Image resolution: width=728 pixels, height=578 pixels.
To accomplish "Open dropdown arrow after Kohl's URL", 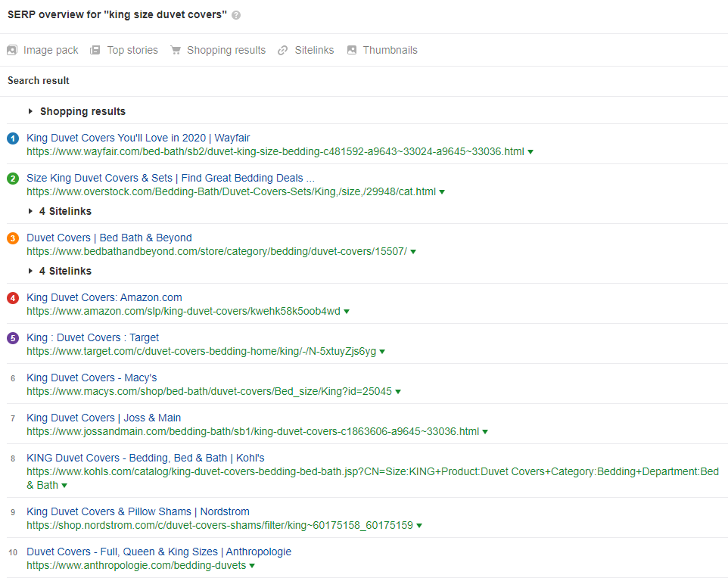I will point(64,486).
